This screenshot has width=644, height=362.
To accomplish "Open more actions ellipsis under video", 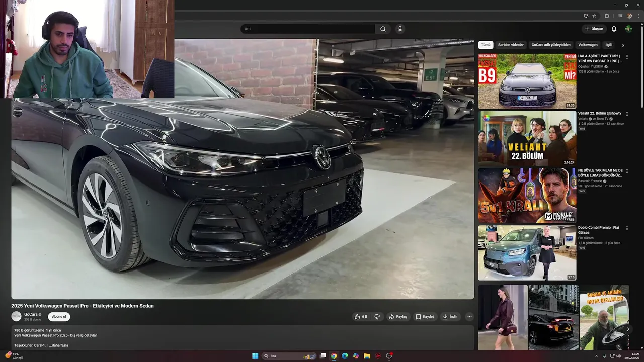I will point(469,317).
